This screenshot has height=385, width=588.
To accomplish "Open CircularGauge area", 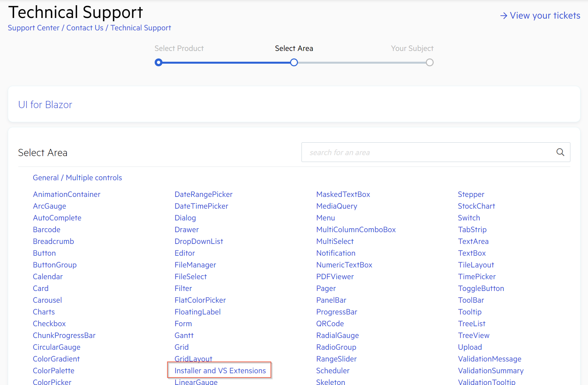I will 56,347.
